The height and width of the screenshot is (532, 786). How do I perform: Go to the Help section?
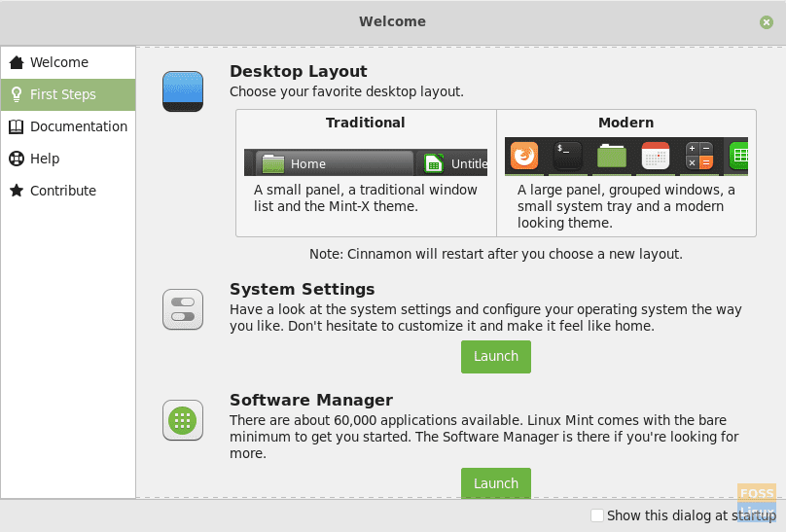(x=68, y=159)
